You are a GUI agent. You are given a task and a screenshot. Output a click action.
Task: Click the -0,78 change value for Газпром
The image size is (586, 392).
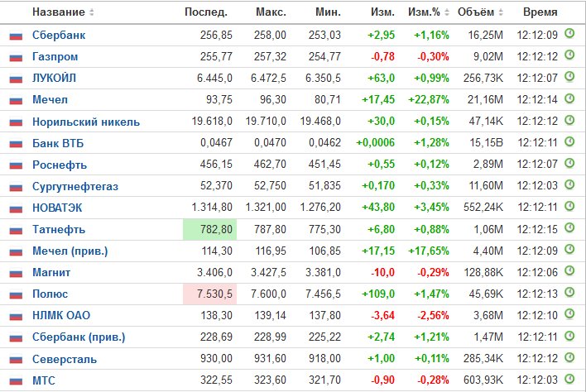pos(382,57)
